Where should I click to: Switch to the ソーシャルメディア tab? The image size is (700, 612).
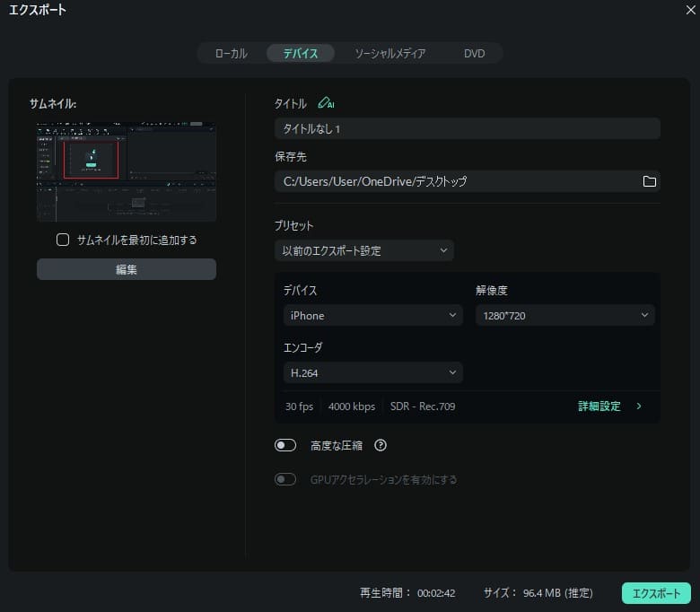click(x=389, y=54)
